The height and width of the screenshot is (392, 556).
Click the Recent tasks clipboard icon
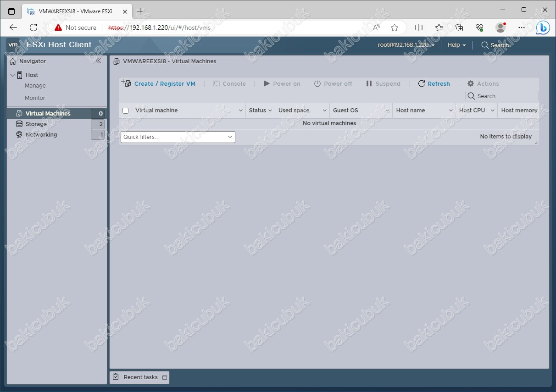116,377
